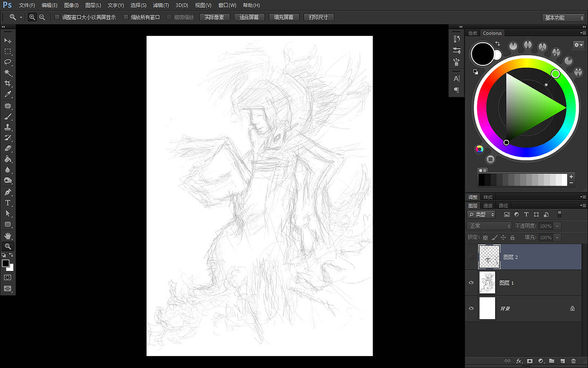This screenshot has height=368, width=588.
Task: Click the delete layer trash icon
Action: click(x=573, y=361)
